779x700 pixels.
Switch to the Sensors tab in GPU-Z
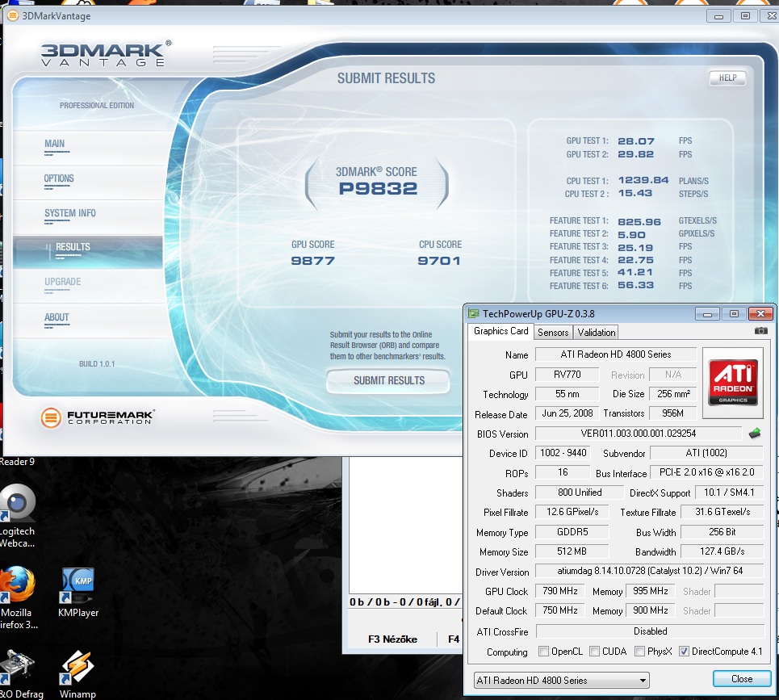553,333
